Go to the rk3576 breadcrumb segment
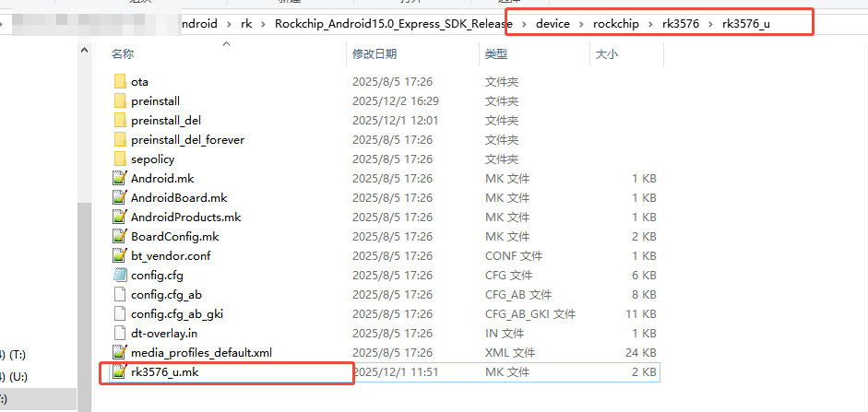This screenshot has width=868, height=412. (x=680, y=24)
